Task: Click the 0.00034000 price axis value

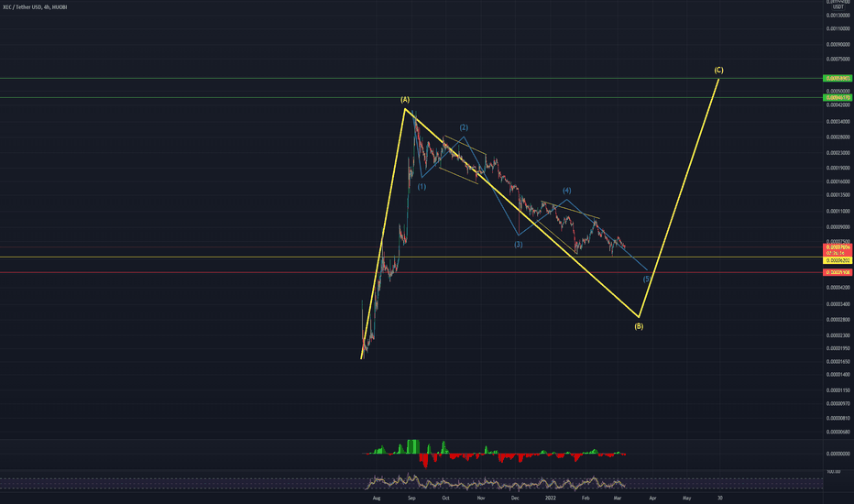Action: pyautogui.click(x=838, y=122)
